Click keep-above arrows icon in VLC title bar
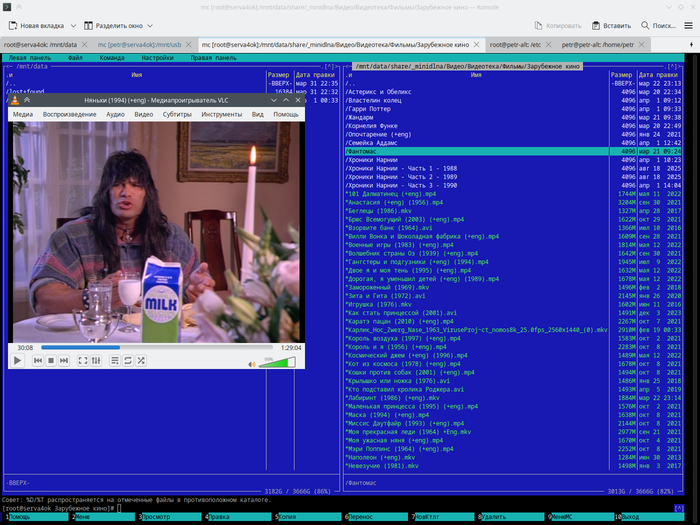The height and width of the screenshot is (525, 700). tap(27, 100)
